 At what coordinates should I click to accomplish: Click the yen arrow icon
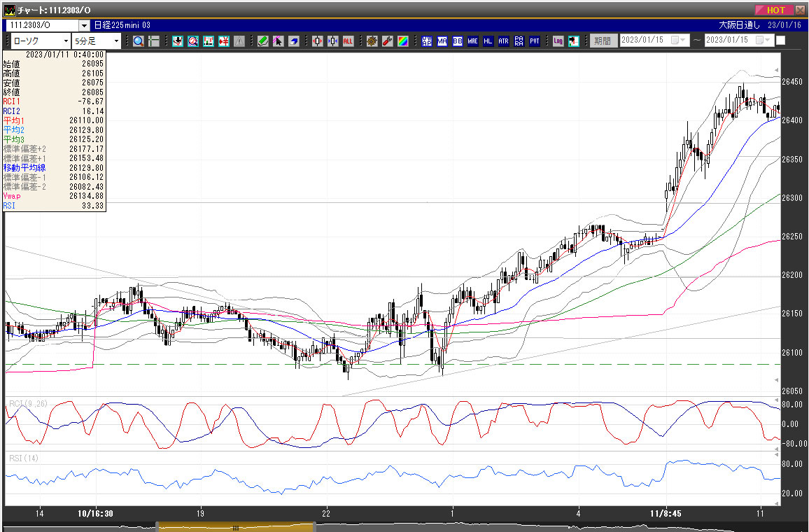[224, 41]
